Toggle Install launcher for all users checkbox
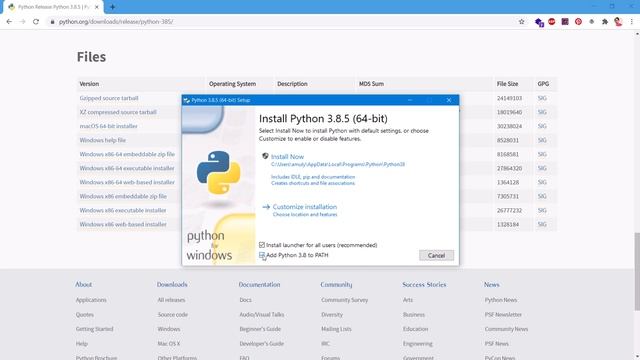640x360 pixels. [262, 245]
